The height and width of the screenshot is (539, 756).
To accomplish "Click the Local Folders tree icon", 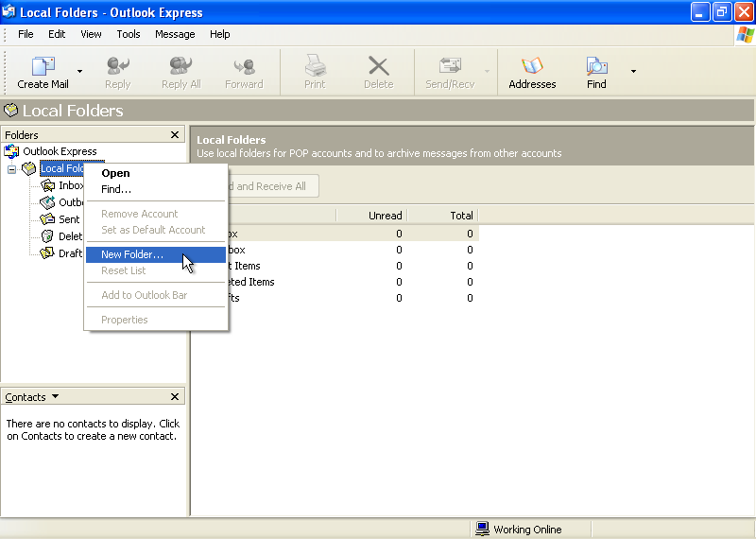I will point(29,168).
